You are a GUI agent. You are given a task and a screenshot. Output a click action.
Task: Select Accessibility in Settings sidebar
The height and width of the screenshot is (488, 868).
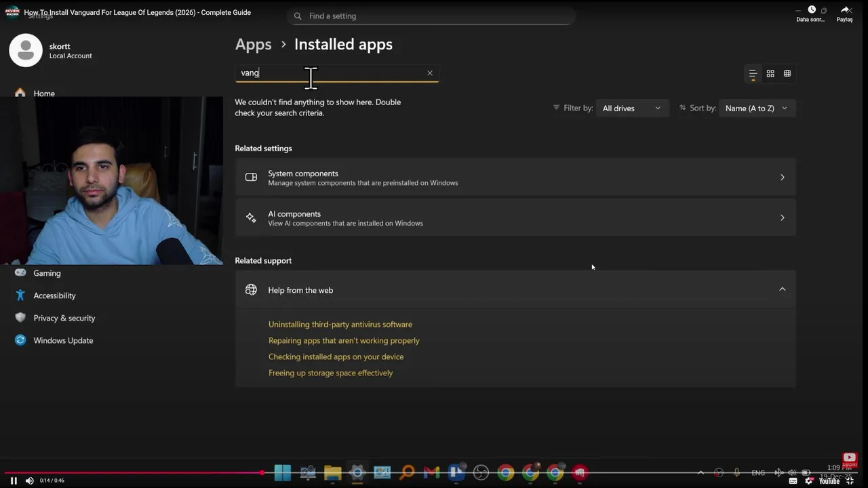coord(54,296)
